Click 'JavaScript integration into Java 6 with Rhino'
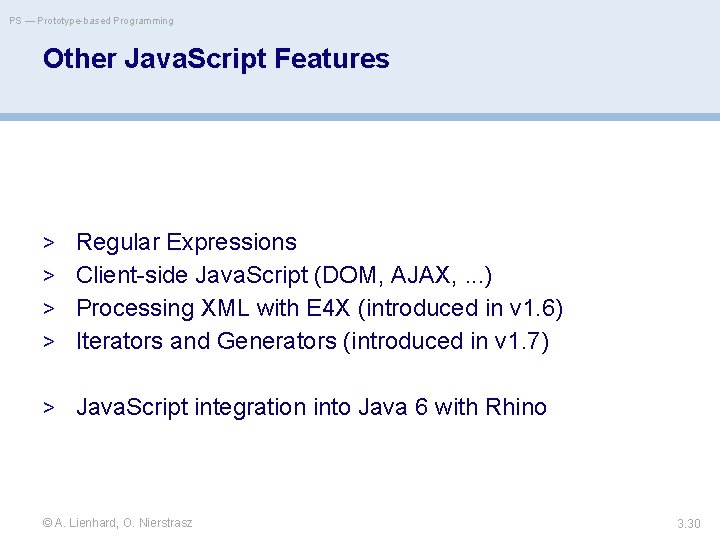720x540 pixels. pyautogui.click(x=311, y=408)
